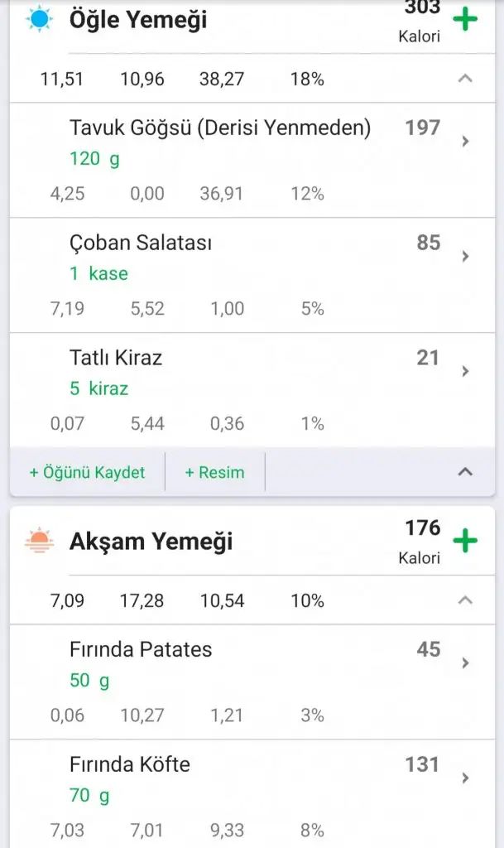Open Fırında Köfte details arrow

point(465,778)
